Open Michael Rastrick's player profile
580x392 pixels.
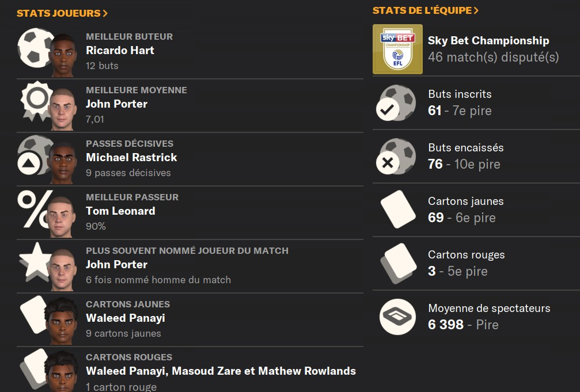point(131,158)
